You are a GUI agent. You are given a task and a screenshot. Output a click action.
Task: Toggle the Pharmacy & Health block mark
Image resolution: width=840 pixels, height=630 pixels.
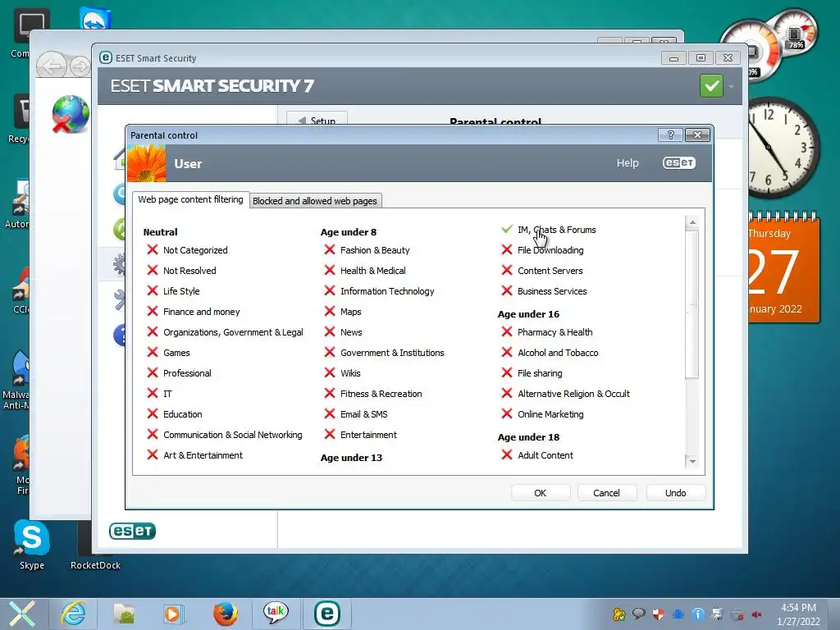pos(507,331)
